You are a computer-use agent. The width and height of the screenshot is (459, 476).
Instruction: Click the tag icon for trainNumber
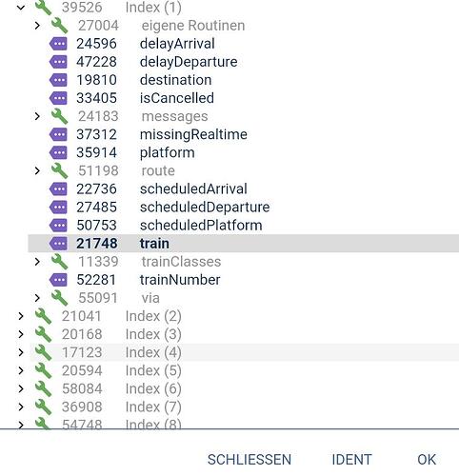pos(58,280)
